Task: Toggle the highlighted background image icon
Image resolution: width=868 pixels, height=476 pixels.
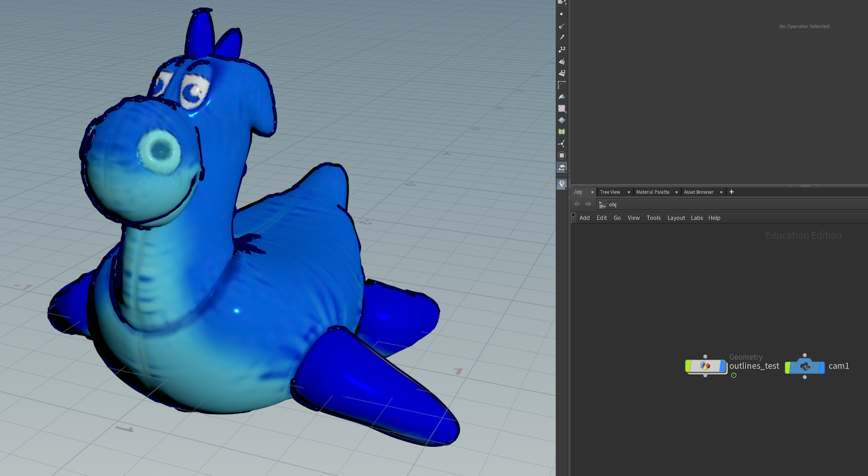Action: pyautogui.click(x=561, y=168)
